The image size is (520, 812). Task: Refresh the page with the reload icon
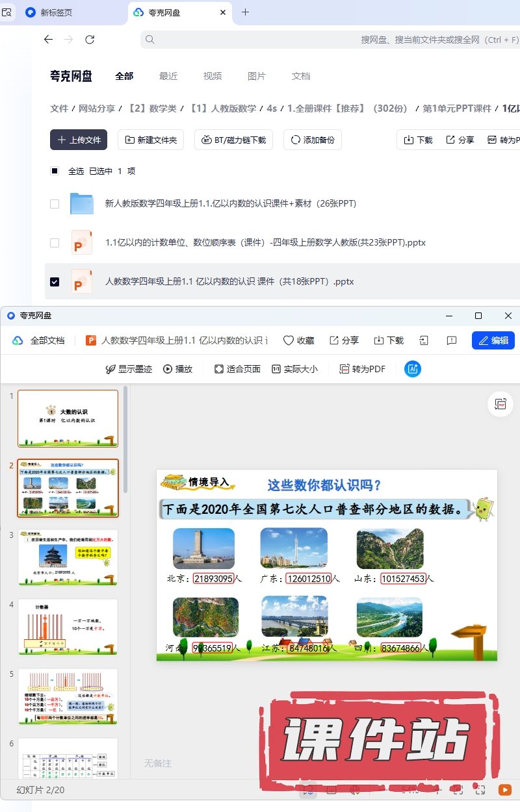(90, 40)
